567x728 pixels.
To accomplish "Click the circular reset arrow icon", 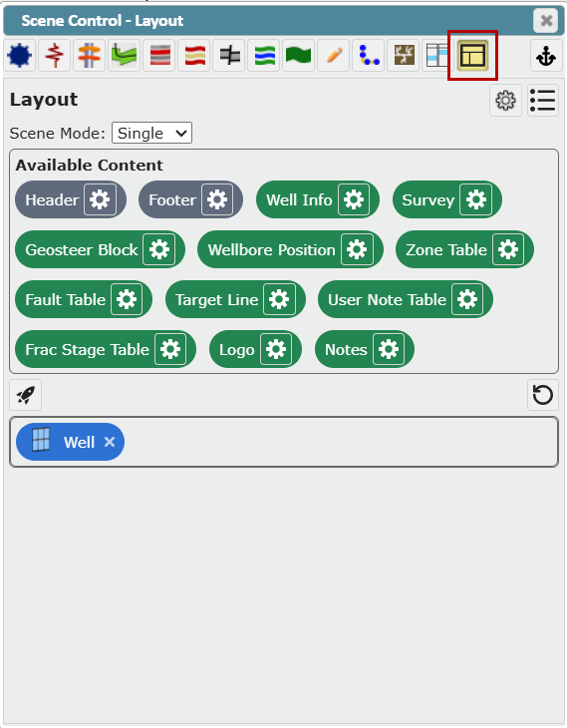I will (542, 395).
